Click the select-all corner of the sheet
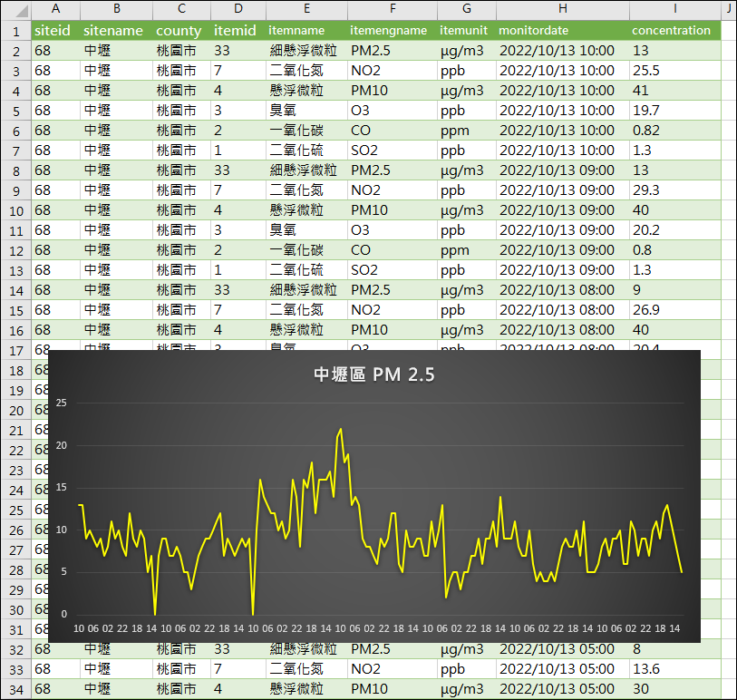 (16, 10)
